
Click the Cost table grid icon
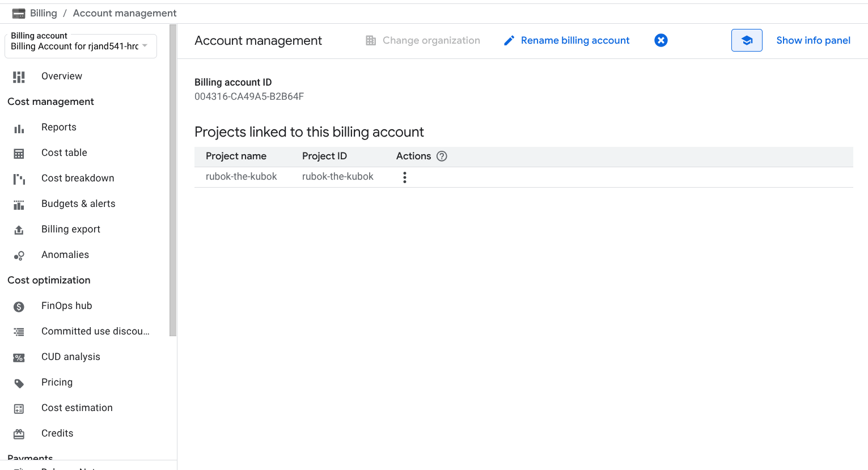click(x=19, y=154)
